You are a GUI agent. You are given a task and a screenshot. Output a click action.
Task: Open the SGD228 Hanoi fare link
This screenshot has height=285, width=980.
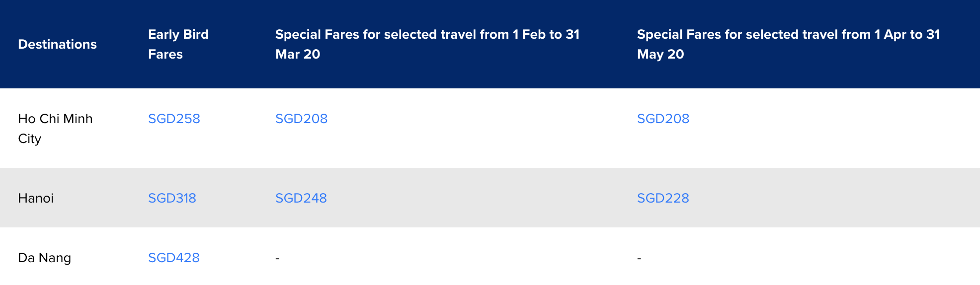click(x=663, y=198)
